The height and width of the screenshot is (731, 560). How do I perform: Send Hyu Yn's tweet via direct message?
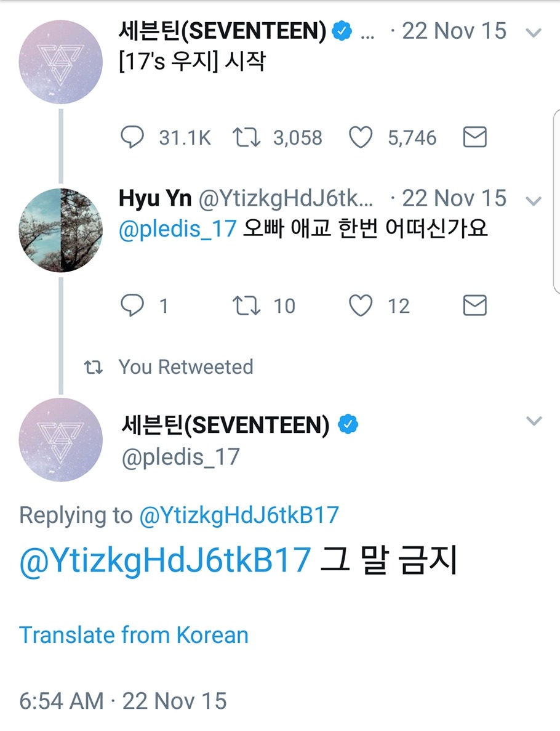474,305
